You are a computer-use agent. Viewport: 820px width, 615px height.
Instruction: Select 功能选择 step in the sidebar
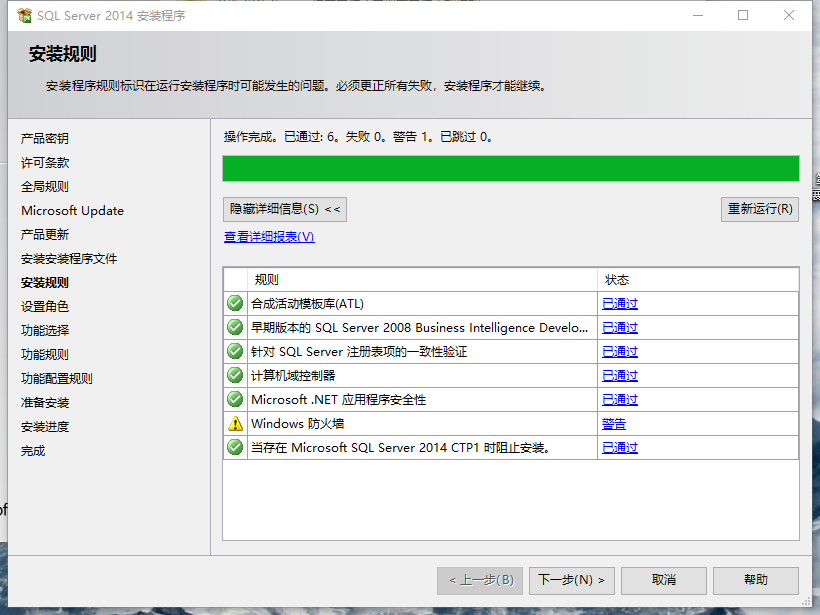tap(45, 331)
